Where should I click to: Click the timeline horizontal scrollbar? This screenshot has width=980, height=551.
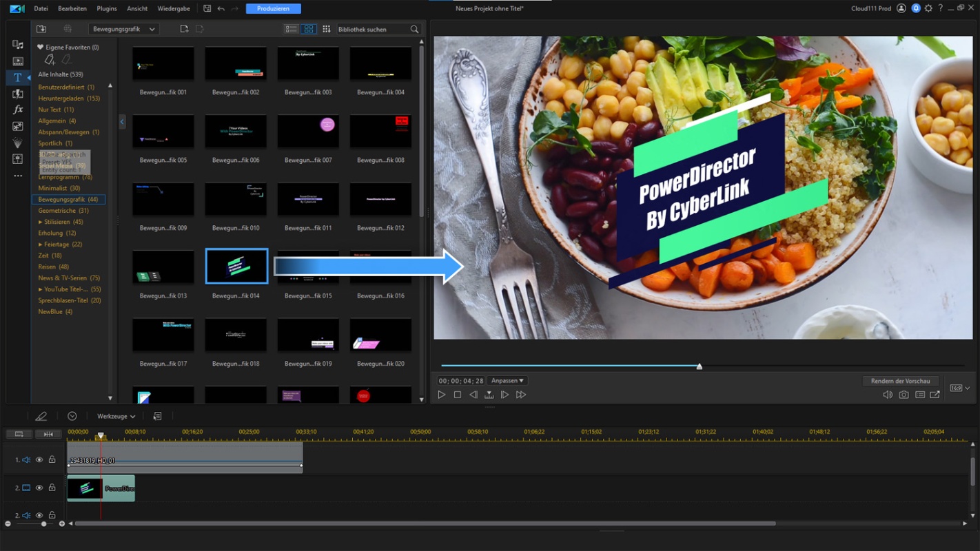425,523
